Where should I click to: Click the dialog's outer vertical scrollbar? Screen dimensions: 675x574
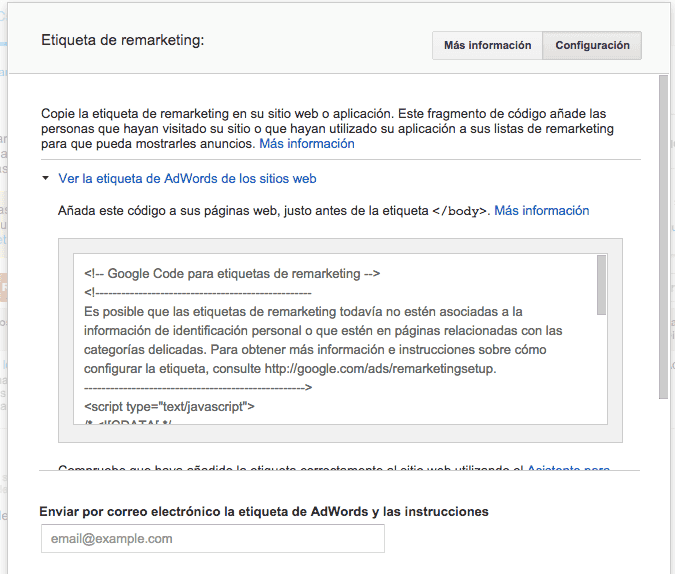click(663, 237)
